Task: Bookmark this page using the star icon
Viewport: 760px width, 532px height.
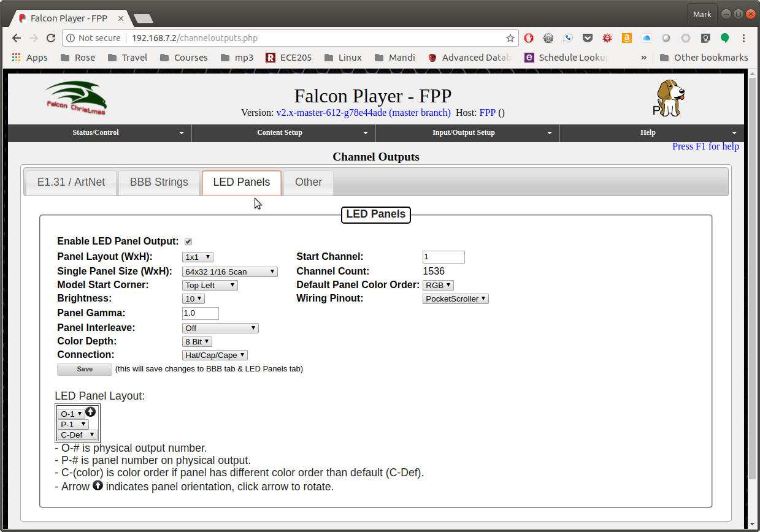Action: click(510, 38)
